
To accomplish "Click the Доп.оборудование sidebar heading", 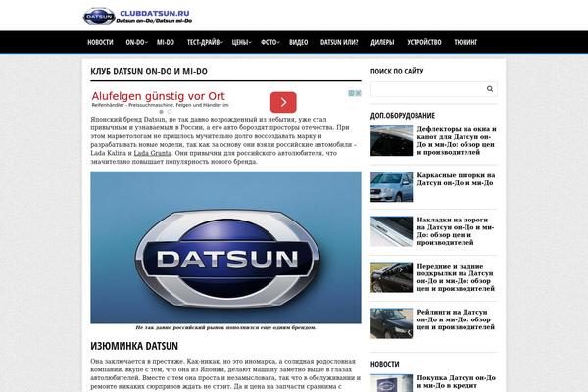I will 403,116.
